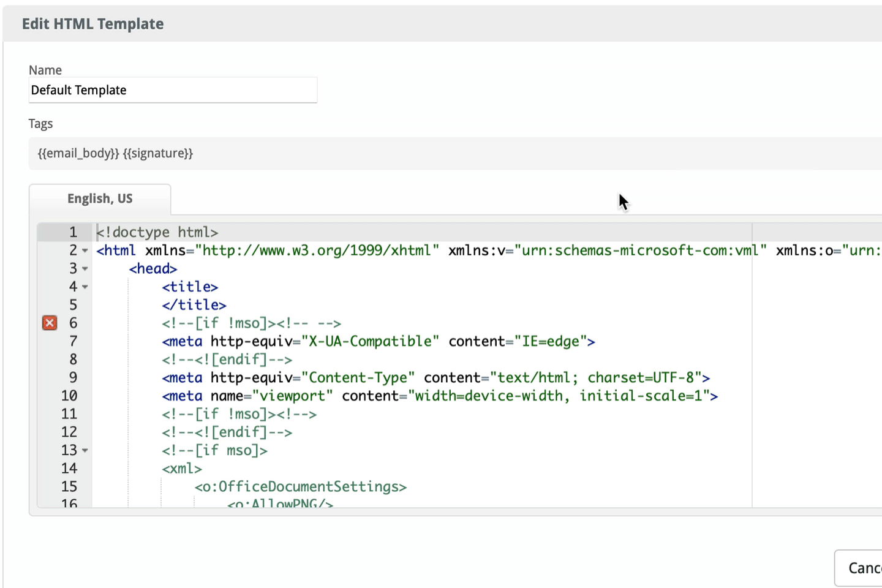Image resolution: width=882 pixels, height=588 pixels.
Task: Click the {{signature}} tag text
Action: click(x=158, y=153)
